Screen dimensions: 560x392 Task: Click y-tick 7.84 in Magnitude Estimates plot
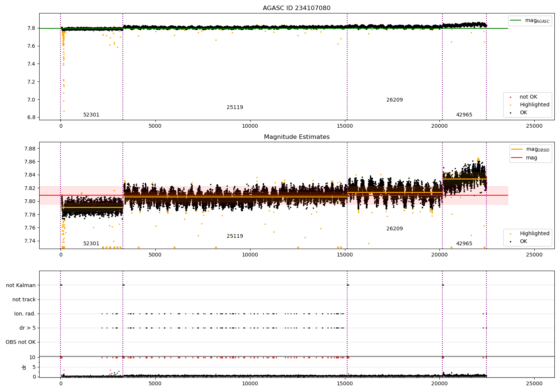coord(29,175)
